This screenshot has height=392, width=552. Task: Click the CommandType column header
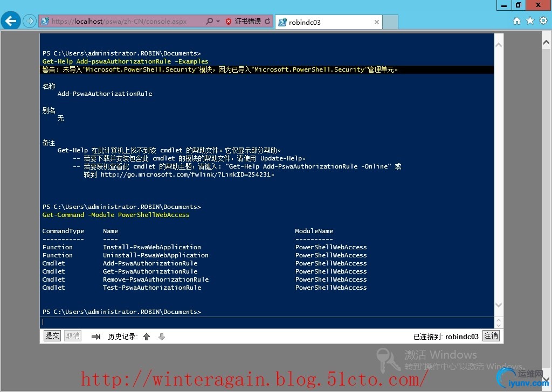pyautogui.click(x=63, y=231)
